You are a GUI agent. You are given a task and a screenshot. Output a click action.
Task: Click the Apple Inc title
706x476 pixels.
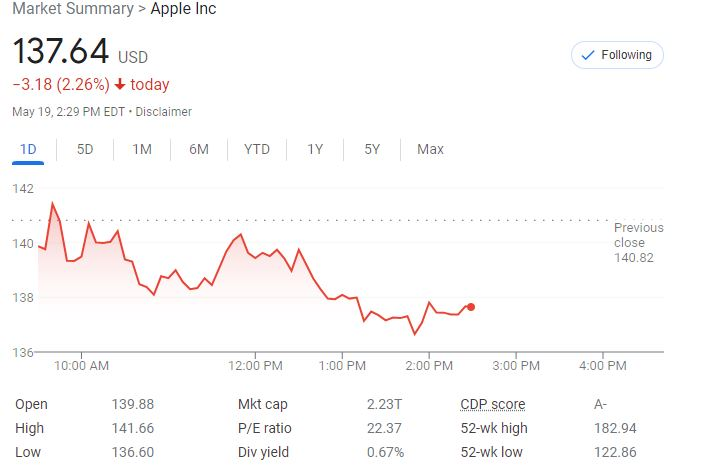(x=183, y=9)
